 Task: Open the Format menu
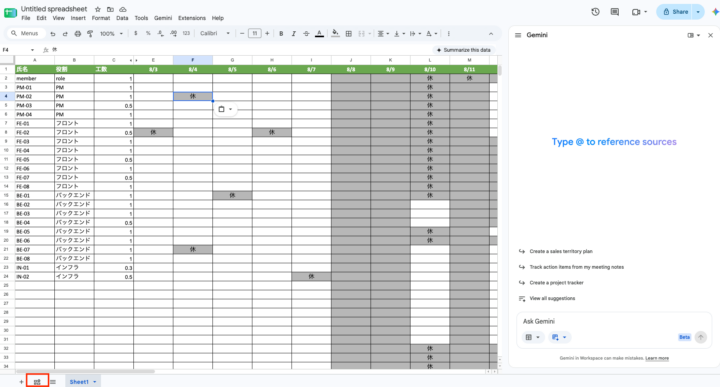pos(101,18)
